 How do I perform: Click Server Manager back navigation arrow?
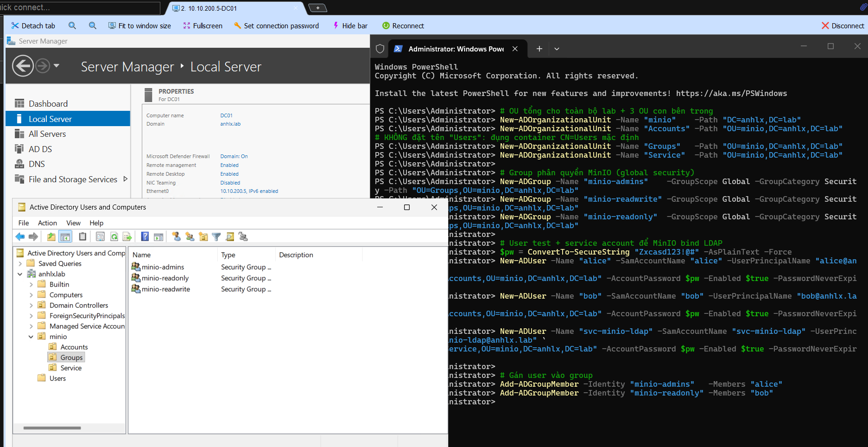pos(23,66)
